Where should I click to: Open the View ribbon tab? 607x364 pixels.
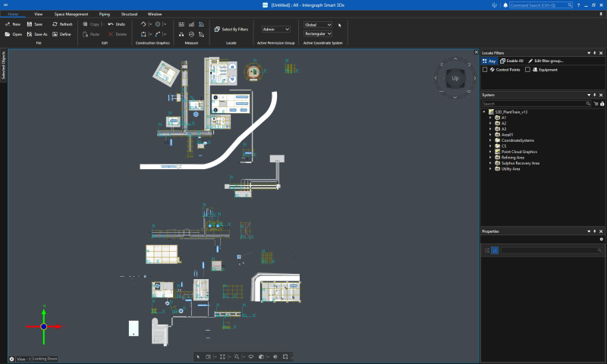click(39, 14)
